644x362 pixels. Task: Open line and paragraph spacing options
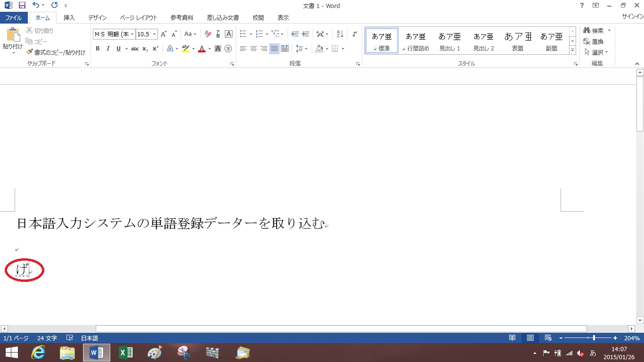point(301,49)
